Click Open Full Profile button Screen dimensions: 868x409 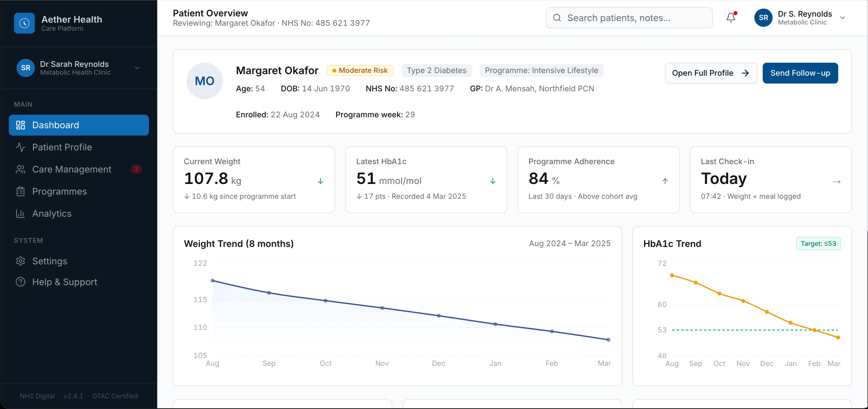coord(711,73)
